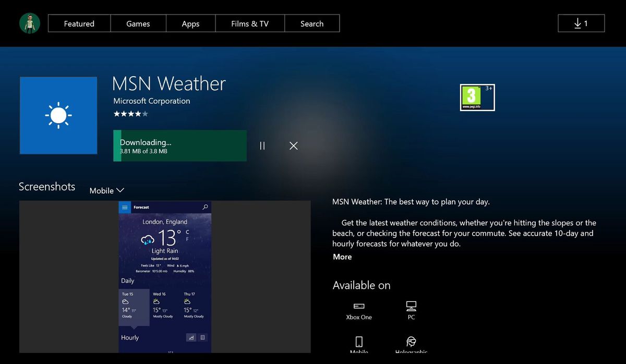Click the search magnifier in the screenshot
Image resolution: width=626 pixels, height=364 pixels.
(205, 207)
